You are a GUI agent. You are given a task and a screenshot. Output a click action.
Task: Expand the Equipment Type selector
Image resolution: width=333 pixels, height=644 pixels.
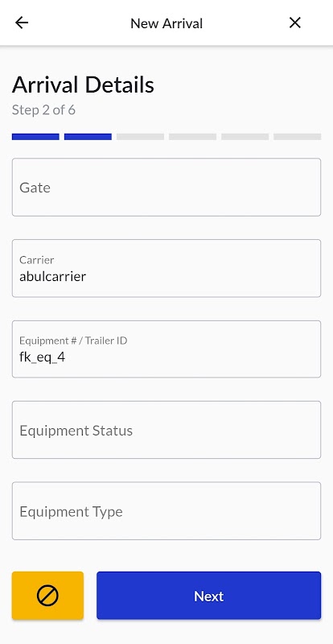[166, 511]
